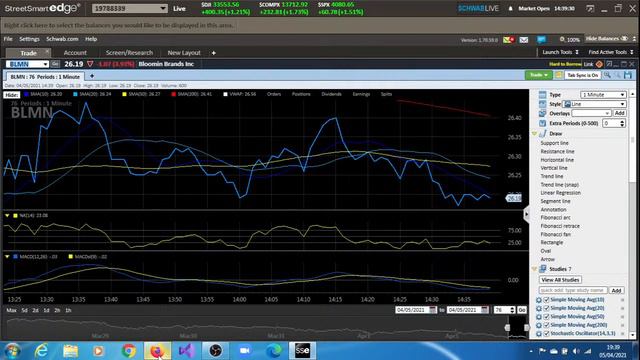Click the orange Link diamond icon
This screenshot has height=360, width=640.
599,64
